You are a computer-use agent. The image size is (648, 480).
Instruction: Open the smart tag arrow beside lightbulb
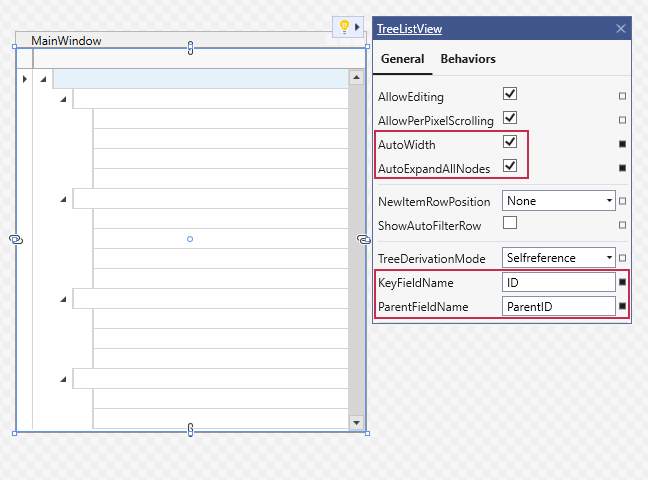[357, 27]
